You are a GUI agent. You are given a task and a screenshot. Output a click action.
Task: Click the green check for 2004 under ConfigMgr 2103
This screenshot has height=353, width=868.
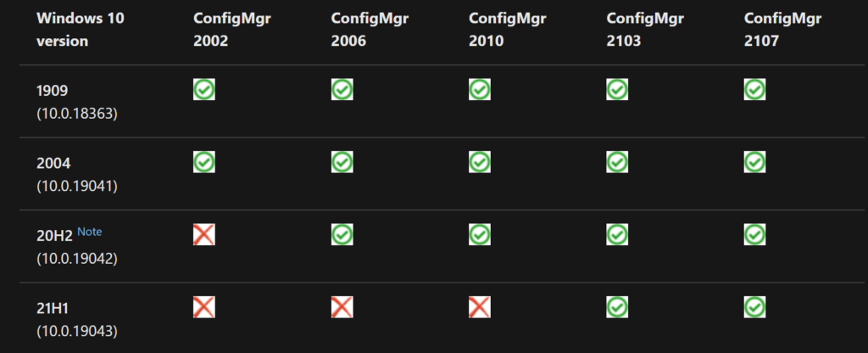click(x=617, y=162)
